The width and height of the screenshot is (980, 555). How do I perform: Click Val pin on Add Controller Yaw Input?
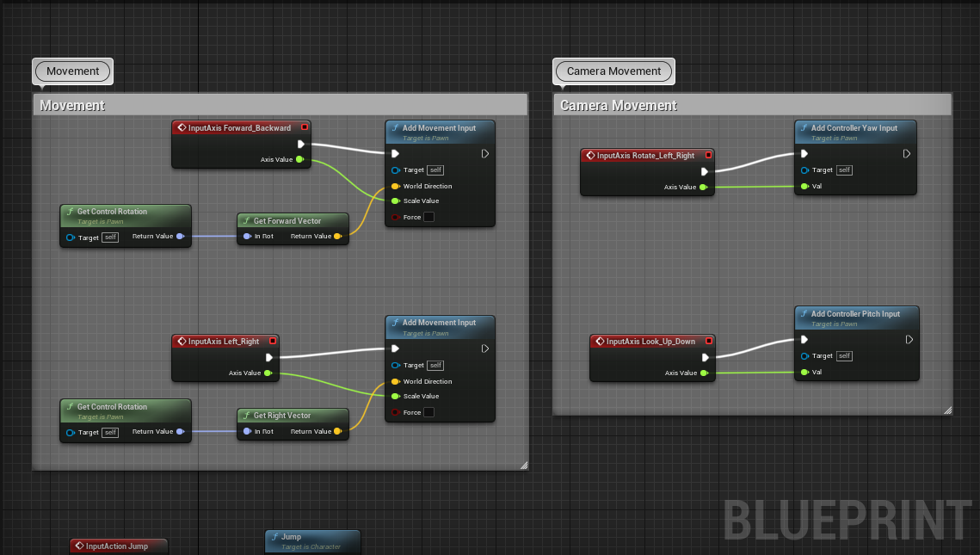[804, 186]
